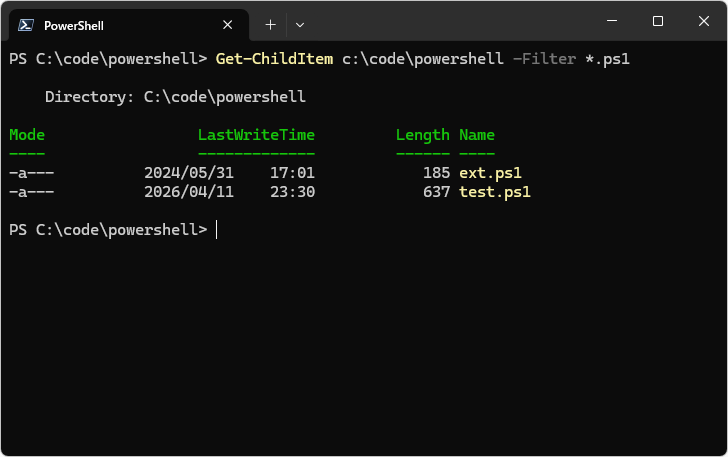Screen dimensions: 728x457
Task: Click the 2024/05/31 date value
Action: [x=189, y=173]
